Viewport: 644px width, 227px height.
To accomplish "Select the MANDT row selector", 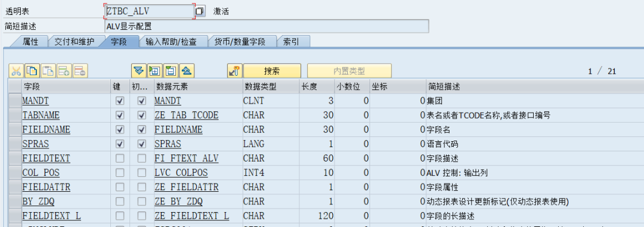I will pyautogui.click(x=15, y=101).
